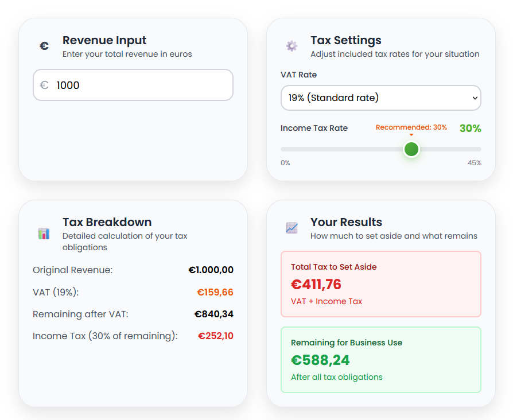Image resolution: width=513 pixels, height=420 pixels.
Task: Click the €588,24 remaining amount
Action: coord(320,360)
